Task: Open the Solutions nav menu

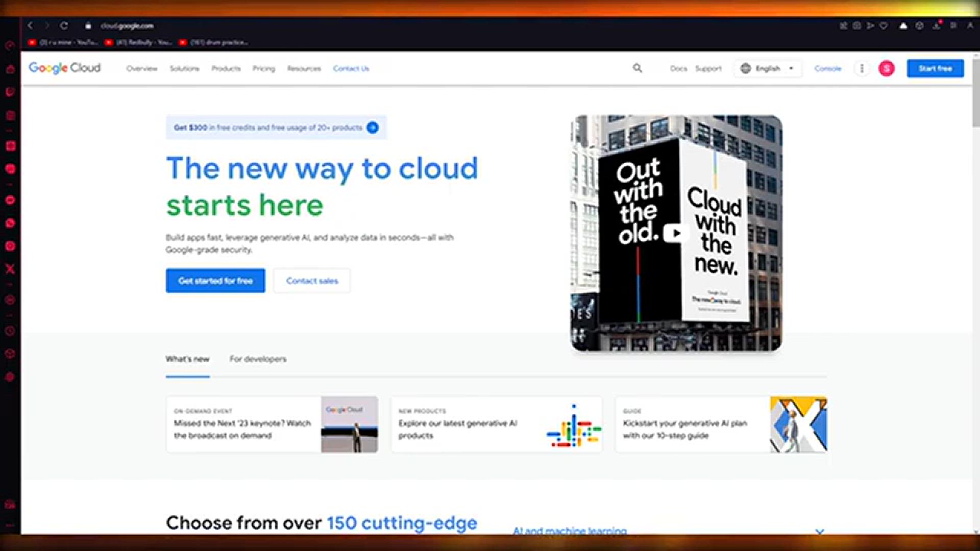Action: click(184, 68)
